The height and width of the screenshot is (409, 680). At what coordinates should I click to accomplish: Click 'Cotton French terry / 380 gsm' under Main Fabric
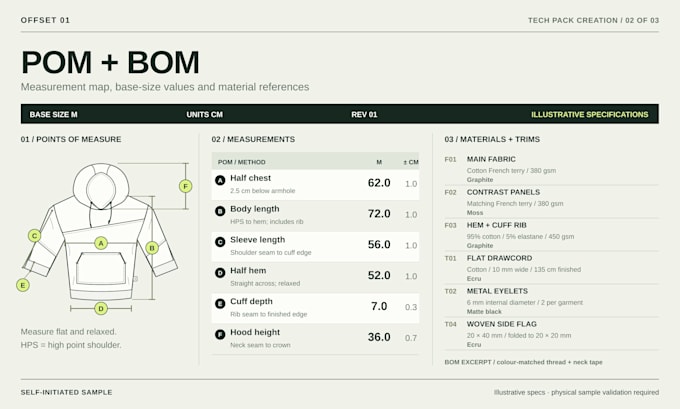click(x=511, y=170)
